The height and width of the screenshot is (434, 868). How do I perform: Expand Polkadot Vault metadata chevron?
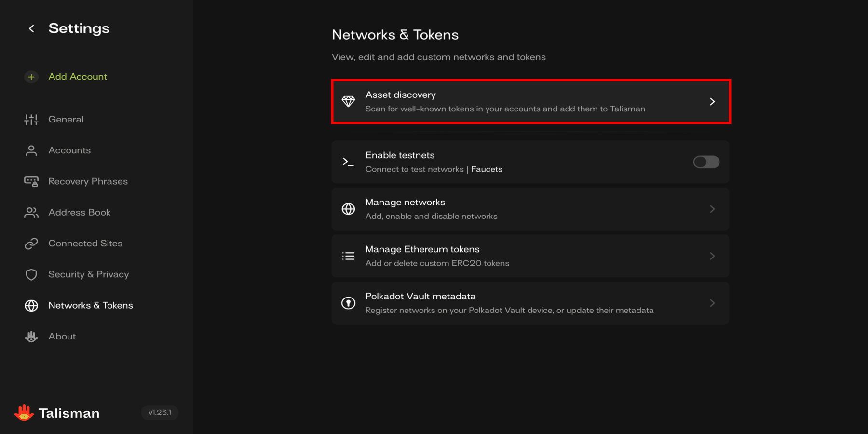(x=712, y=303)
